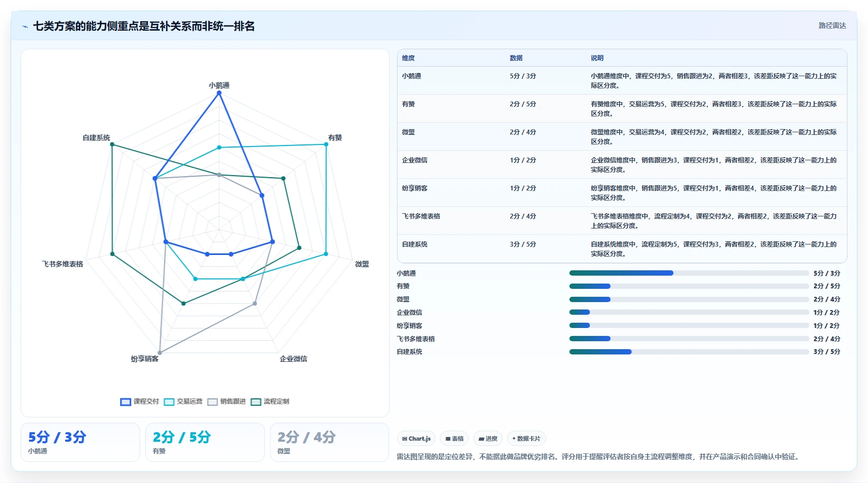Click the 小鹅通 description text in the table
The height and width of the screenshot is (483, 868).
pos(714,81)
